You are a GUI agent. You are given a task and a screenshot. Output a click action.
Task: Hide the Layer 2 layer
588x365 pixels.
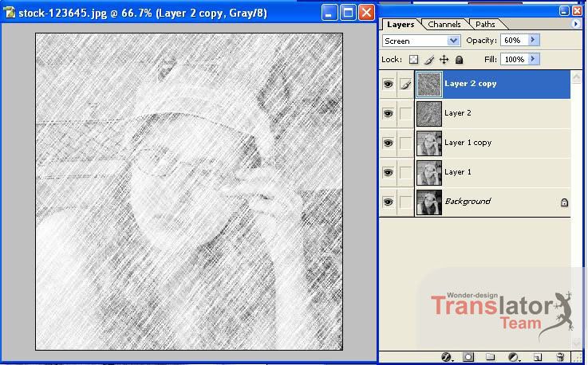click(388, 113)
